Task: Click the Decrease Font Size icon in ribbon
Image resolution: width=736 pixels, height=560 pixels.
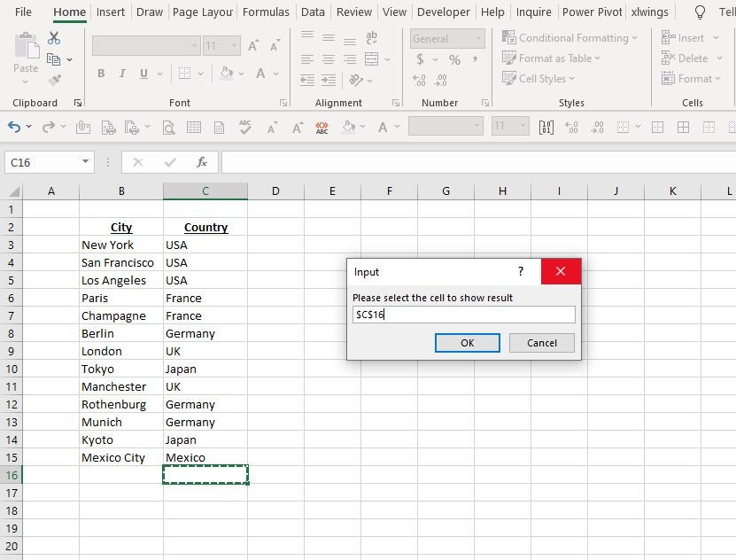Action: click(275, 46)
